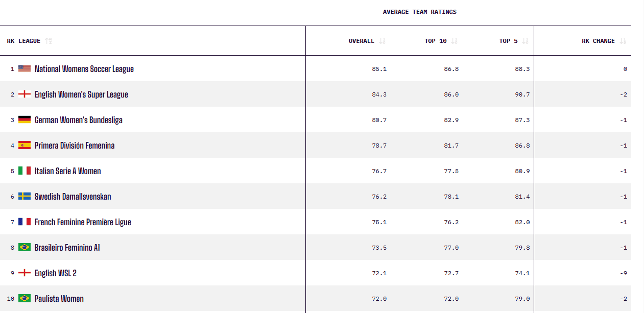644x313 pixels.
Task: Click the Spanish flag next to Primera División Femenina
Action: pyautogui.click(x=25, y=145)
